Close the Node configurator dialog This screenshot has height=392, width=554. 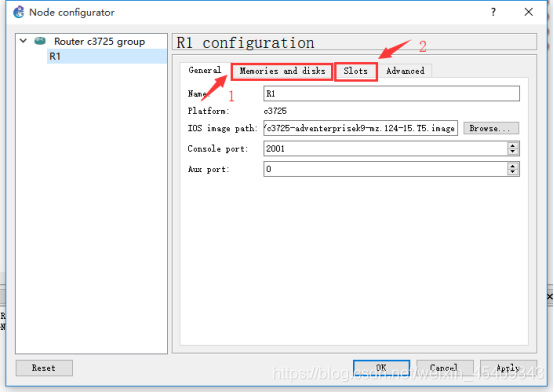pos(529,12)
